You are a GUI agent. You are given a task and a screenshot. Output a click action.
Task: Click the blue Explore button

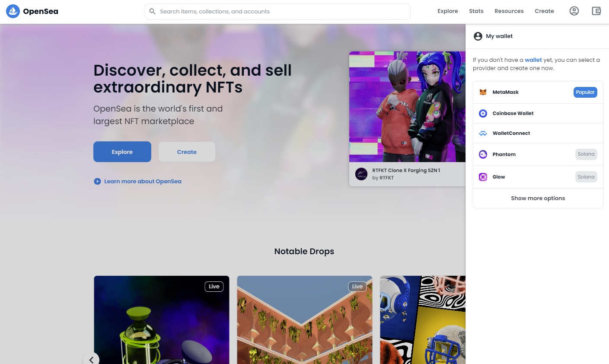[122, 152]
